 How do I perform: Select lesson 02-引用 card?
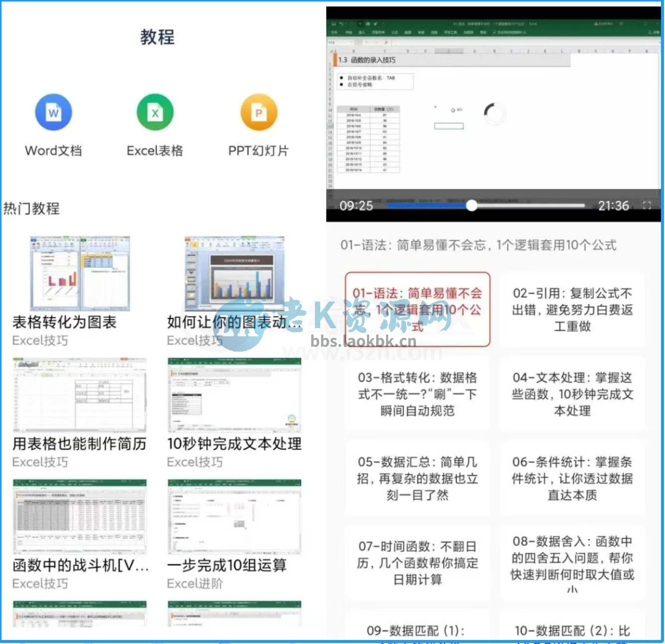tap(572, 309)
